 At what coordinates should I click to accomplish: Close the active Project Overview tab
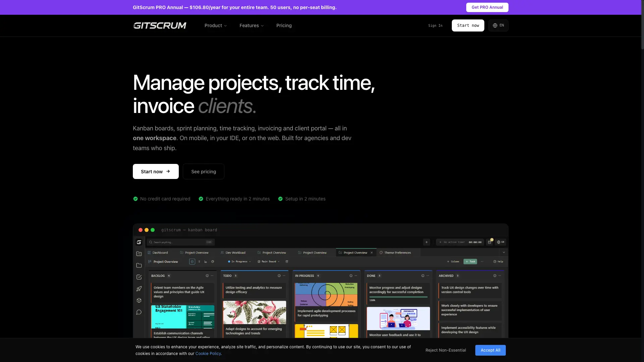pos(372,252)
